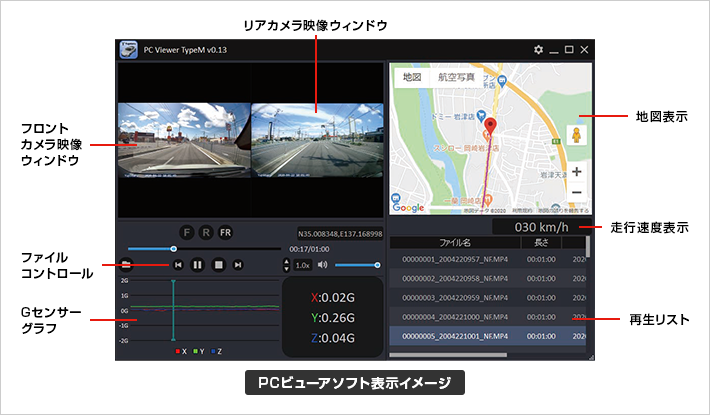Adjust the volume slider
This screenshot has width=710, height=415.
coord(356,265)
